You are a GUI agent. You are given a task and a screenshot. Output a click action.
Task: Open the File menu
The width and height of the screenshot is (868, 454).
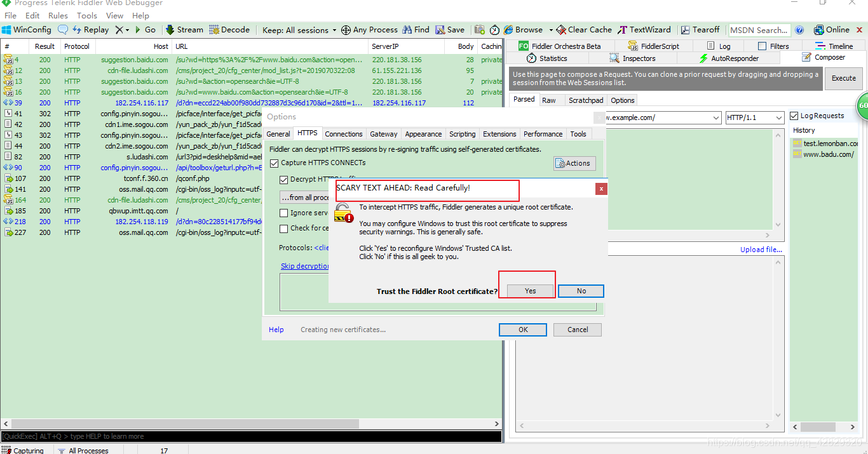pos(11,15)
